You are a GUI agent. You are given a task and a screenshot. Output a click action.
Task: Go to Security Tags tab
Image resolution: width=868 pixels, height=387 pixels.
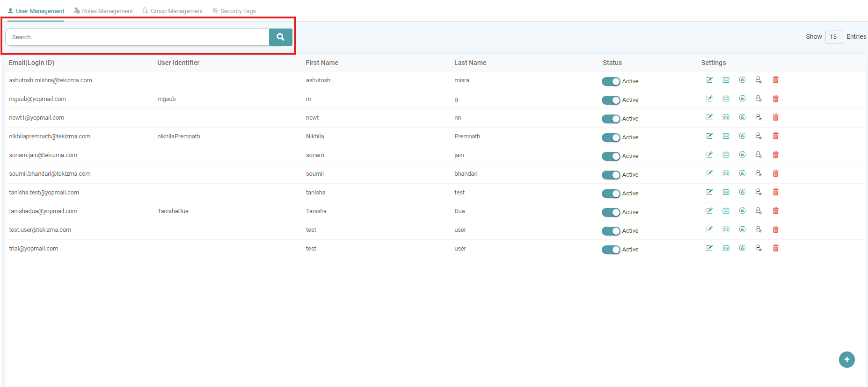pos(234,11)
